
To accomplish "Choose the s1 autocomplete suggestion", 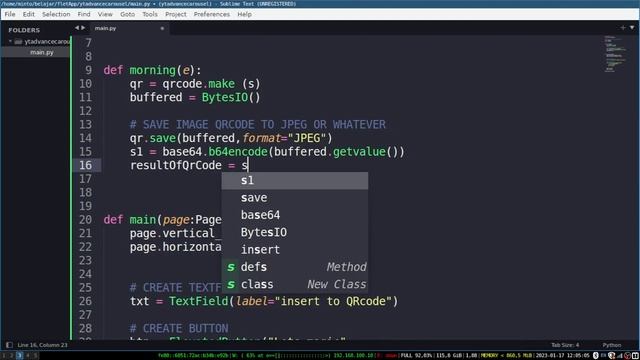I will (295, 180).
